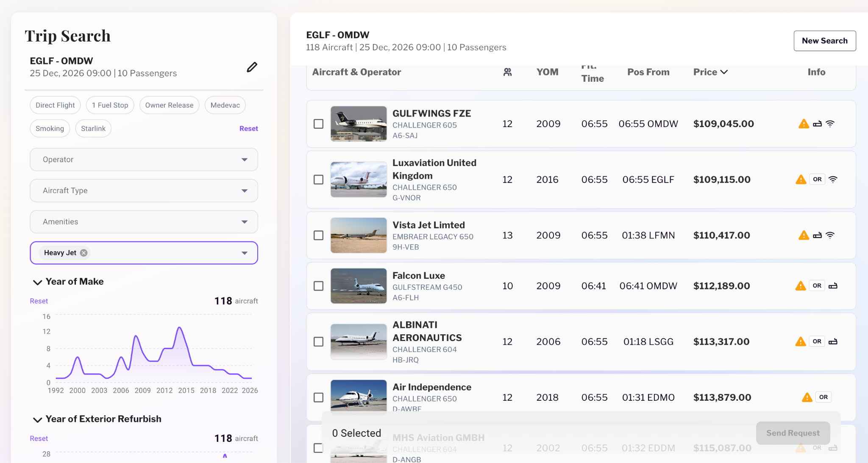This screenshot has height=463, width=868.
Task: Click bed icon in Falcon Luxe row
Action: click(833, 286)
